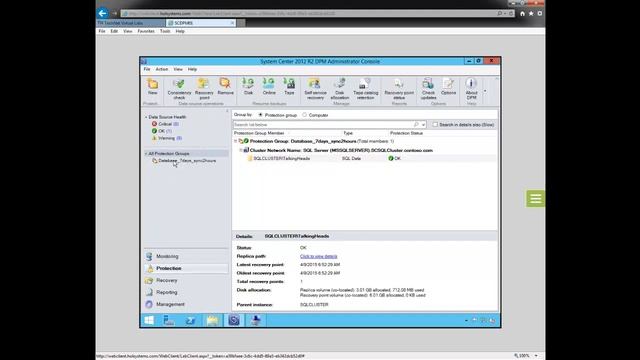
Task: Select the Warning health filter
Action: 167,138
